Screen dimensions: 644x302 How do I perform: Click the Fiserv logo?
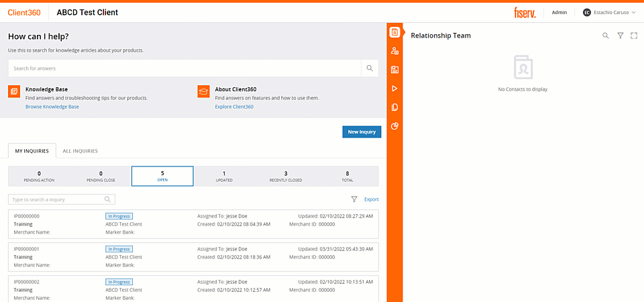(525, 12)
